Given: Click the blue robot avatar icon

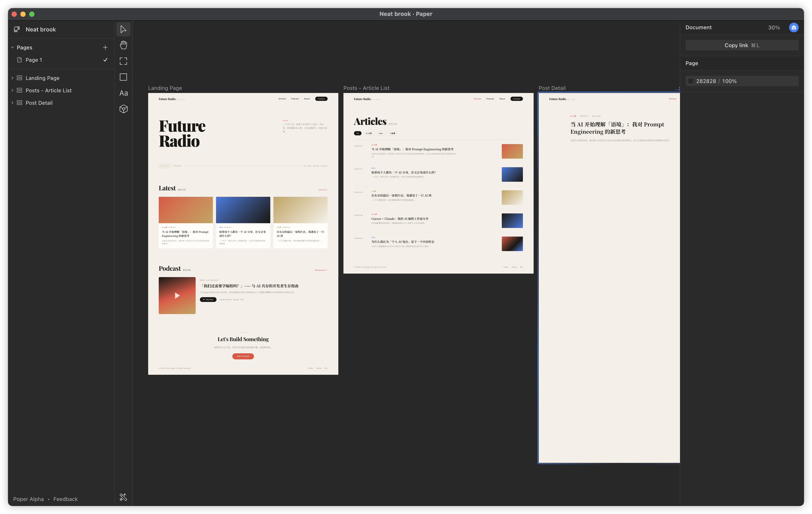Looking at the screenshot, I should click(x=793, y=28).
